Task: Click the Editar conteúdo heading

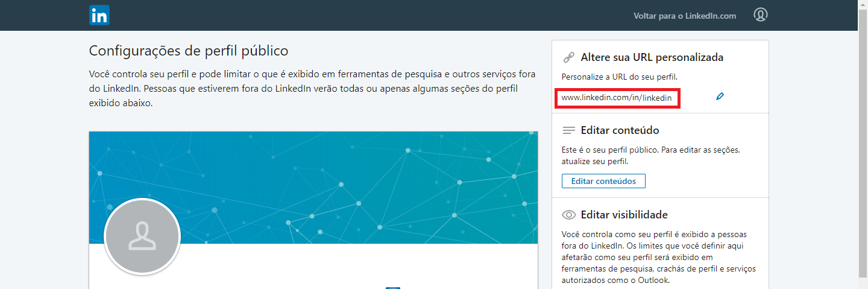Action: click(620, 130)
